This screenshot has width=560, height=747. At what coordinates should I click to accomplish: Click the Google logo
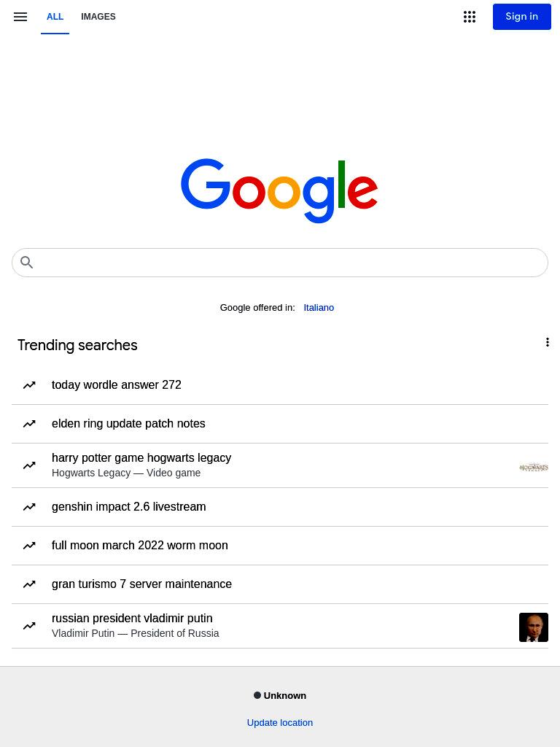coord(279,190)
